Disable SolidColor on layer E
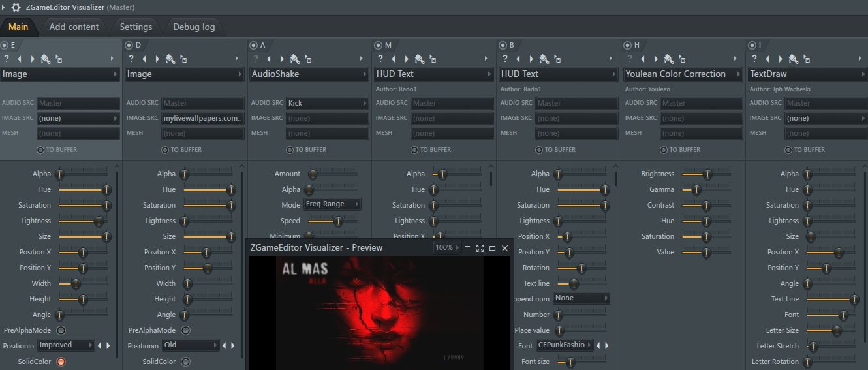The width and height of the screenshot is (868, 370). (61, 362)
